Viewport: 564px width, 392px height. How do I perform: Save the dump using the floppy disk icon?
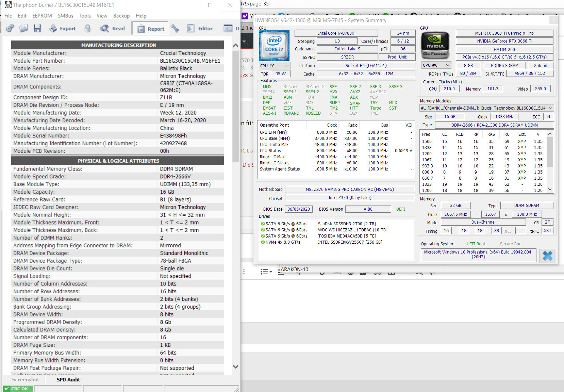point(37,28)
